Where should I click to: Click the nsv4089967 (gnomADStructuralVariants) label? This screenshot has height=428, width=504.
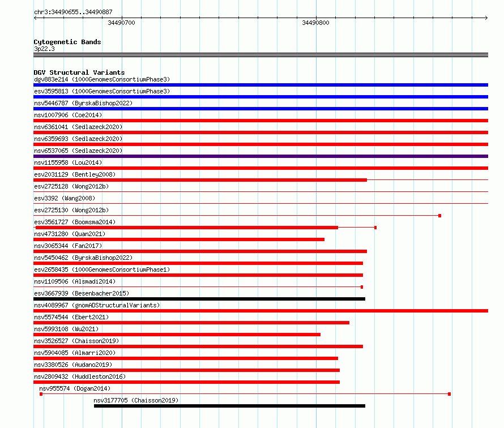(97, 305)
